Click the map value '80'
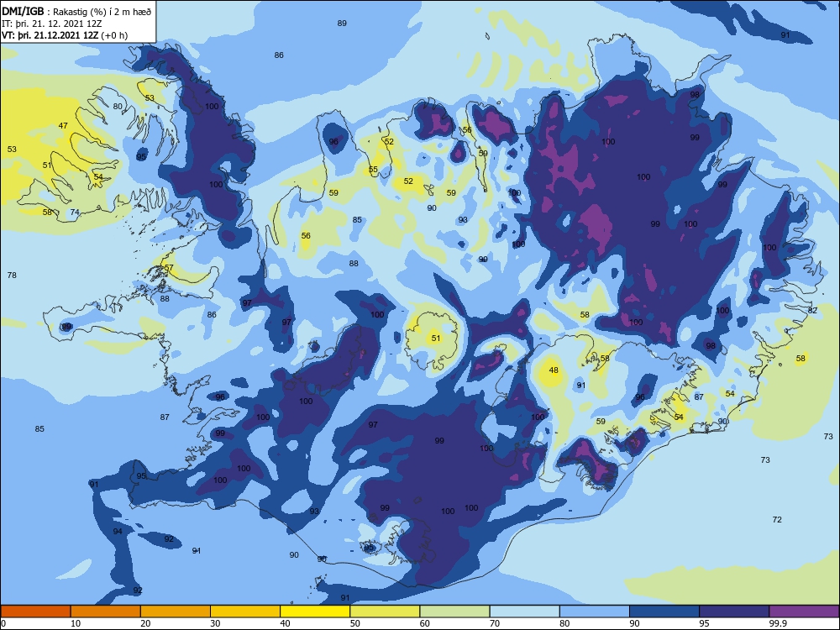The height and width of the screenshot is (630, 840). tap(118, 106)
